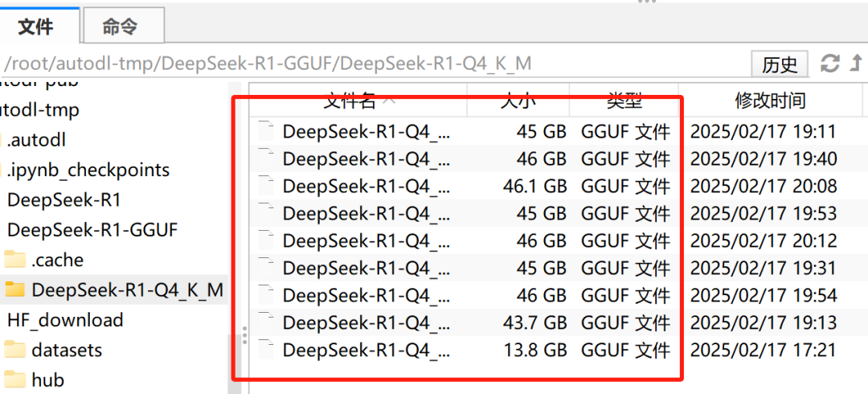This screenshot has height=394, width=868.
Task: Open the hub folder in the tree
Action: coord(47,380)
